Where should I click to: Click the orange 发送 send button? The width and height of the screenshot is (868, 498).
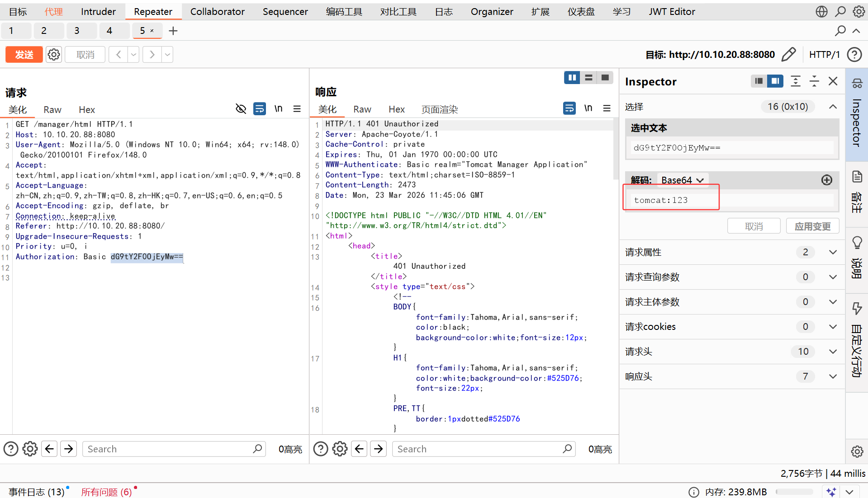pos(24,55)
